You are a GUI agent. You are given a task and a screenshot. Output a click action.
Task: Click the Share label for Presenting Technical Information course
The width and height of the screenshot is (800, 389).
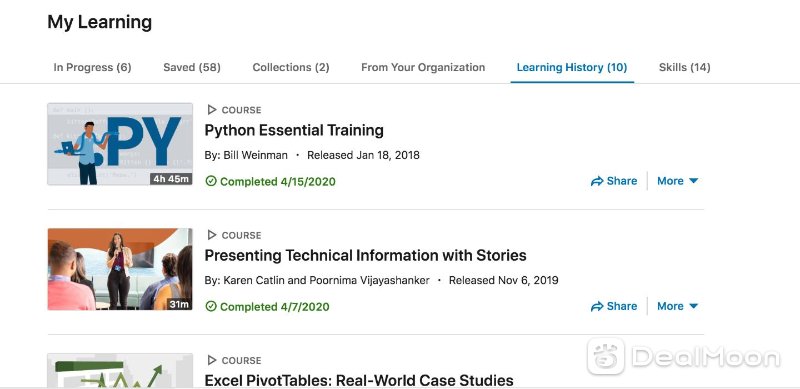[622, 306]
